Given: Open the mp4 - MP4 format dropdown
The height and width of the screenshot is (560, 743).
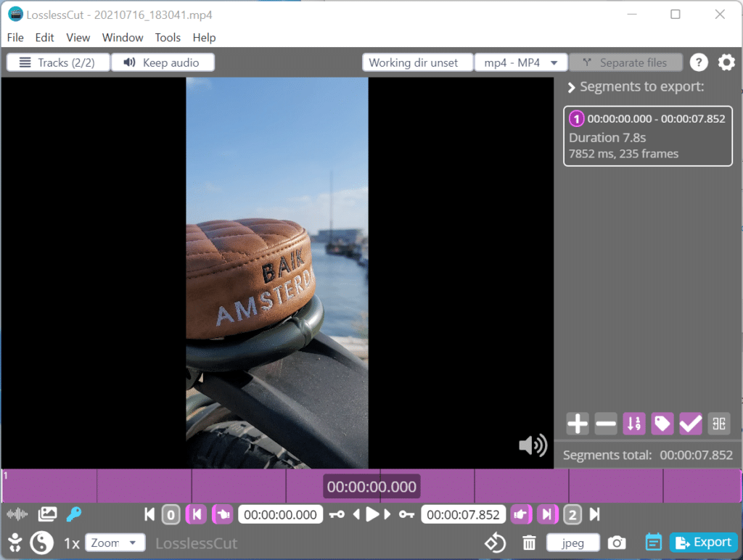Looking at the screenshot, I should 521,62.
